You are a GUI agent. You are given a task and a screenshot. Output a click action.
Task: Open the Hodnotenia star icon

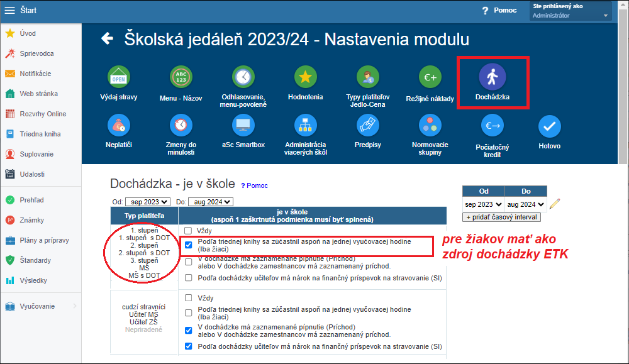[x=305, y=77]
